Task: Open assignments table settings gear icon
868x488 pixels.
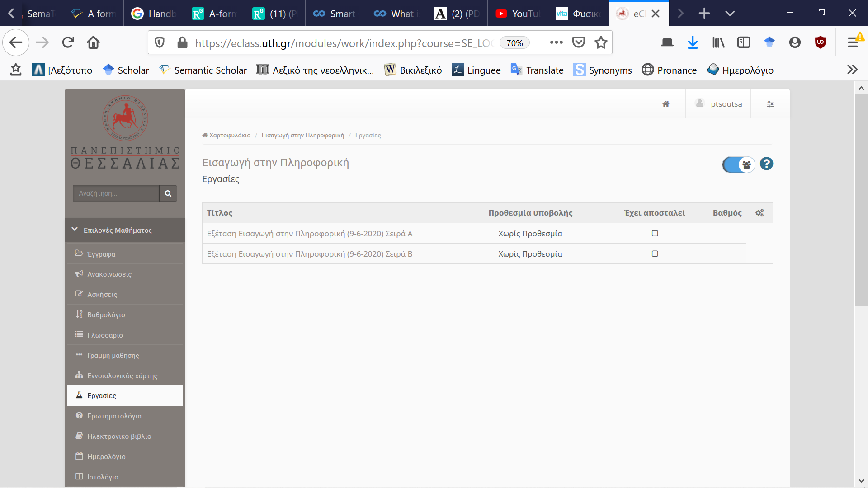Action: tap(759, 213)
